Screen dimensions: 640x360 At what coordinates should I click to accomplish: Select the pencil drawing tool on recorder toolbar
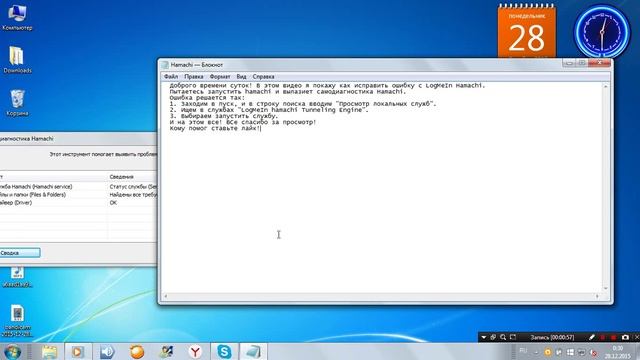point(592,337)
